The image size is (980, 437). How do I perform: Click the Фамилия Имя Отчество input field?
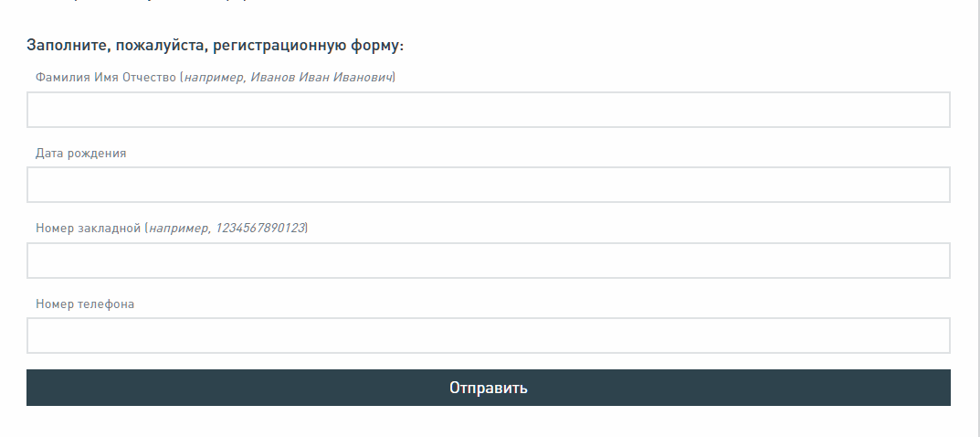(488, 110)
